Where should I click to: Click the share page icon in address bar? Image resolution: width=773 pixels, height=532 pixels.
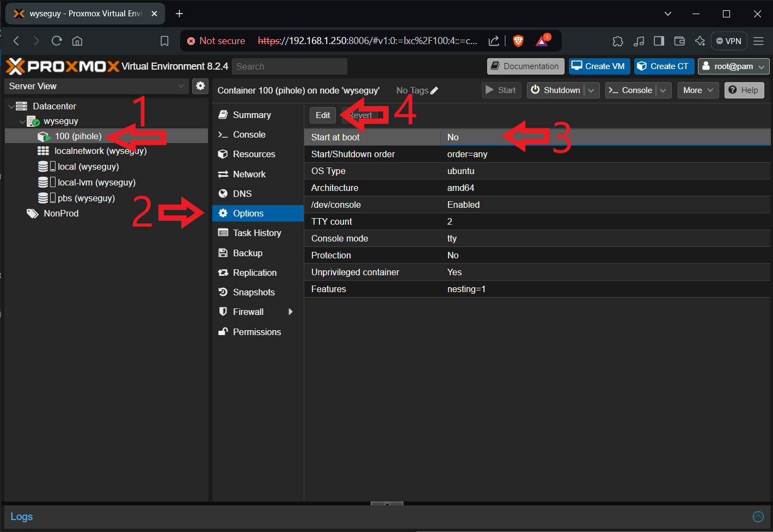coord(494,41)
